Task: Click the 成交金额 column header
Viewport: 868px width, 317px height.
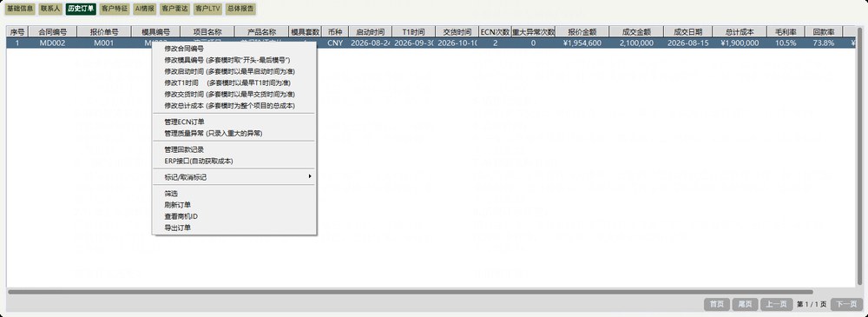Action: [636, 32]
